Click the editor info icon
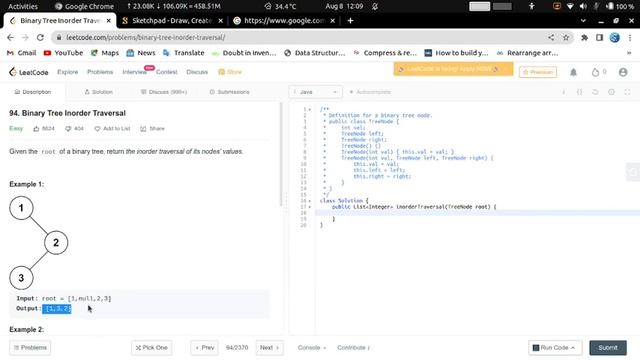The image size is (640, 360). [x=564, y=92]
